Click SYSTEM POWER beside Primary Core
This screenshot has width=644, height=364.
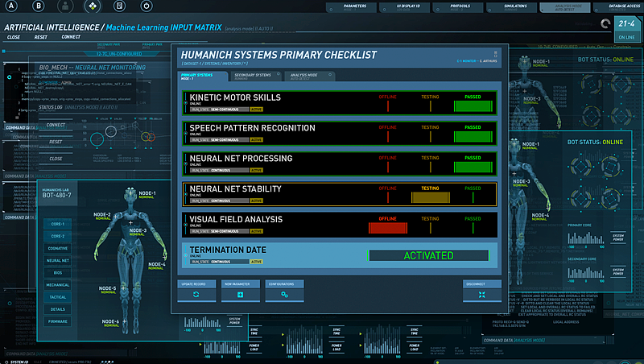point(618,238)
